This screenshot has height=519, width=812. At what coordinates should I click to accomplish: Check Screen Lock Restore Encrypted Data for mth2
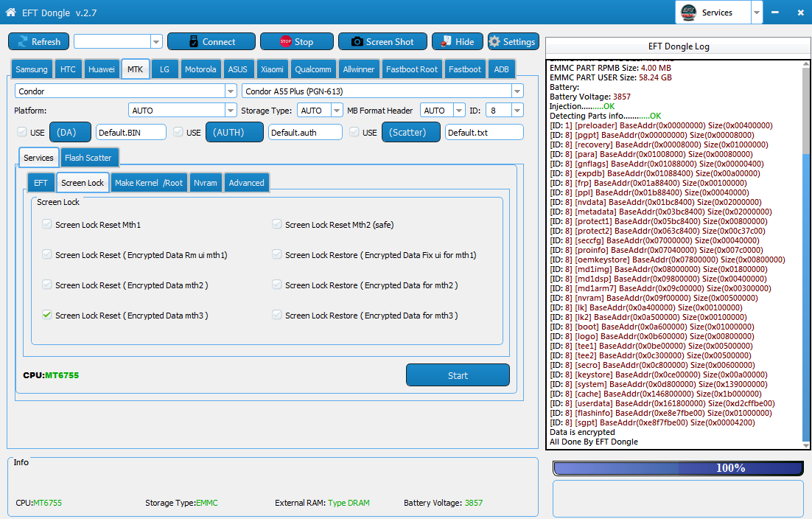coord(277,285)
